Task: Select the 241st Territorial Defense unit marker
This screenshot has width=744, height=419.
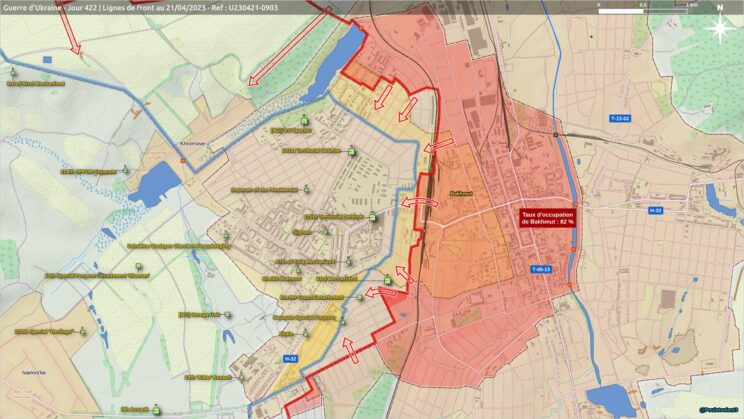Action: tap(352, 150)
